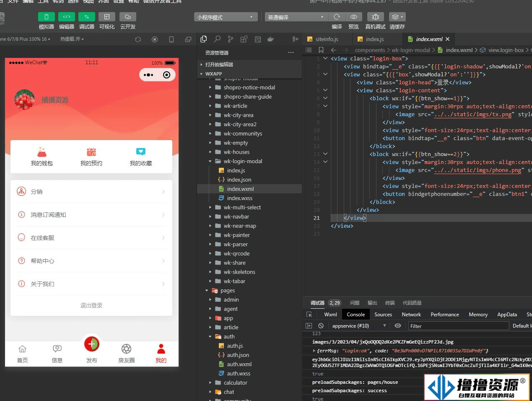The width and height of the screenshot is (532, 401).
Task: Open My Wallet in the simulator
Action: [42, 157]
